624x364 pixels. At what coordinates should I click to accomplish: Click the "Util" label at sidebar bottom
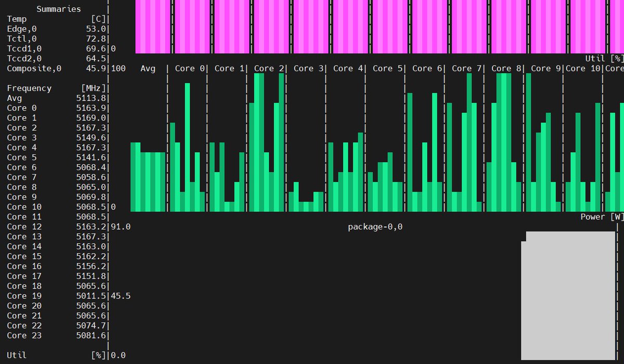pyautogui.click(x=17, y=355)
